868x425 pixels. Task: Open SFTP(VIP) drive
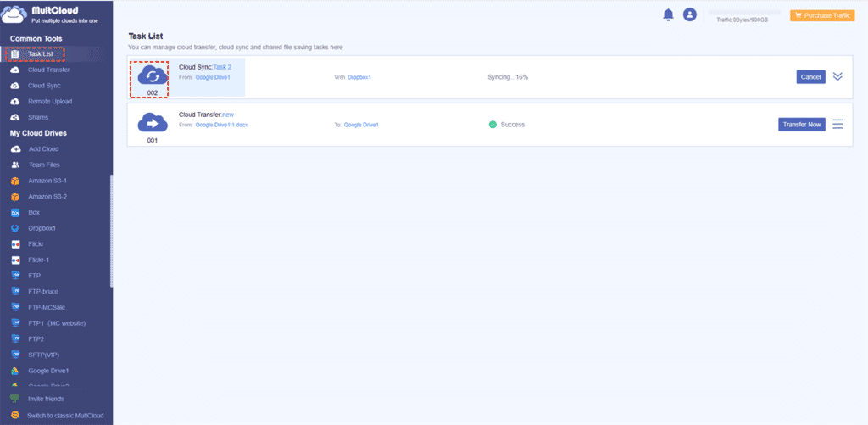click(44, 355)
